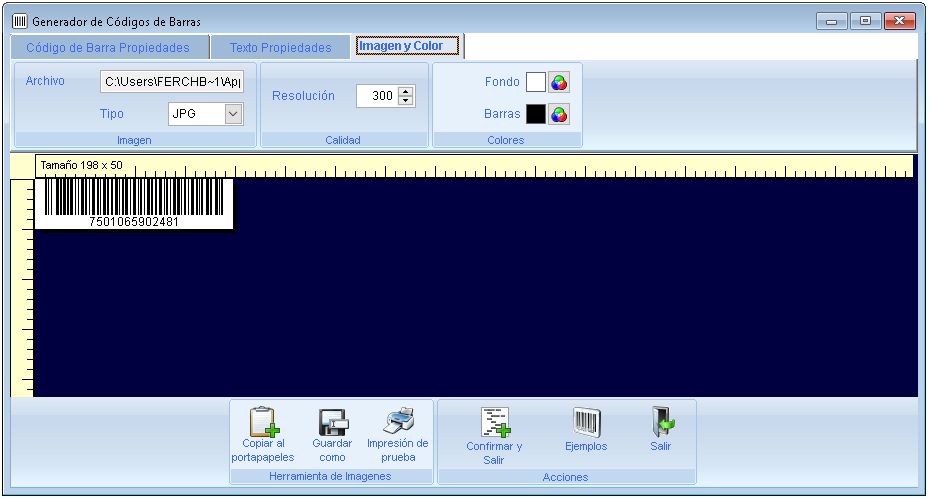This screenshot has width=929, height=499.
Task: Click the Confirmar y Salir icon
Action: click(x=495, y=422)
